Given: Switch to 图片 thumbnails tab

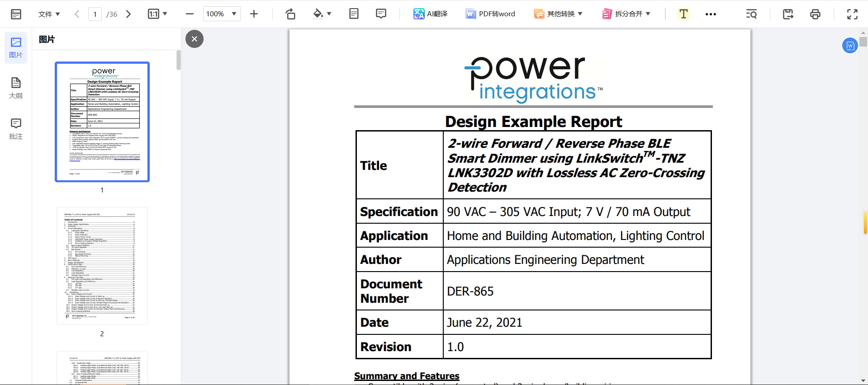Looking at the screenshot, I should coord(16,47).
